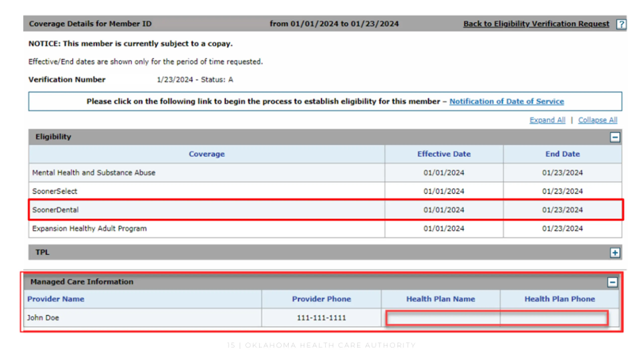Expand the TPL section
The image size is (644, 362).
615,252
